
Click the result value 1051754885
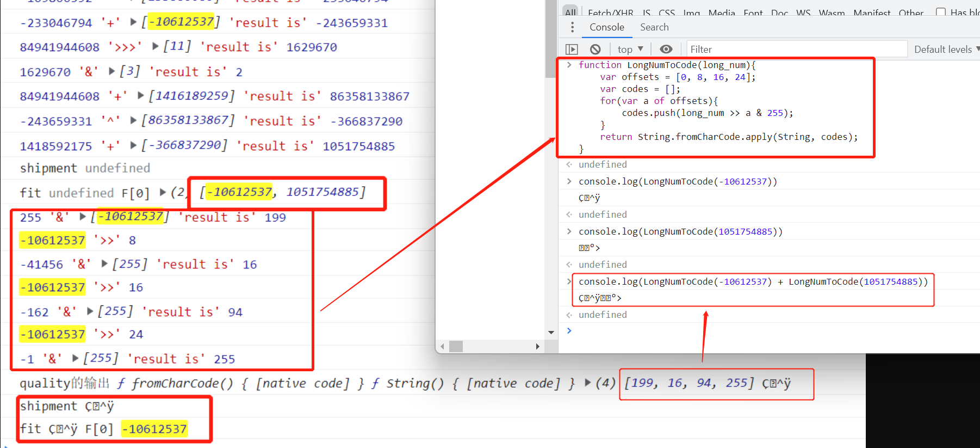[x=358, y=146]
